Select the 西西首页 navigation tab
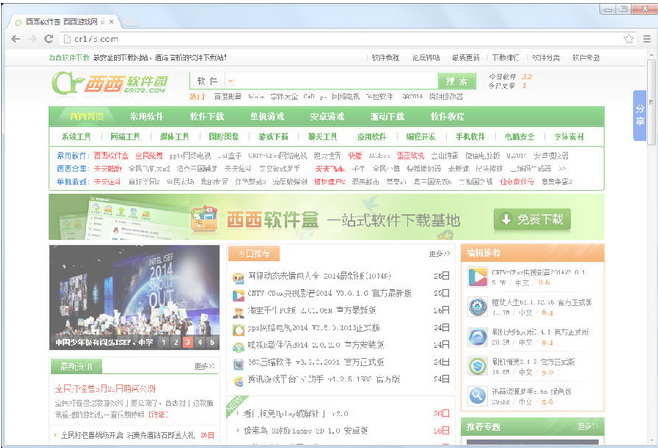658x448 pixels. (x=86, y=116)
